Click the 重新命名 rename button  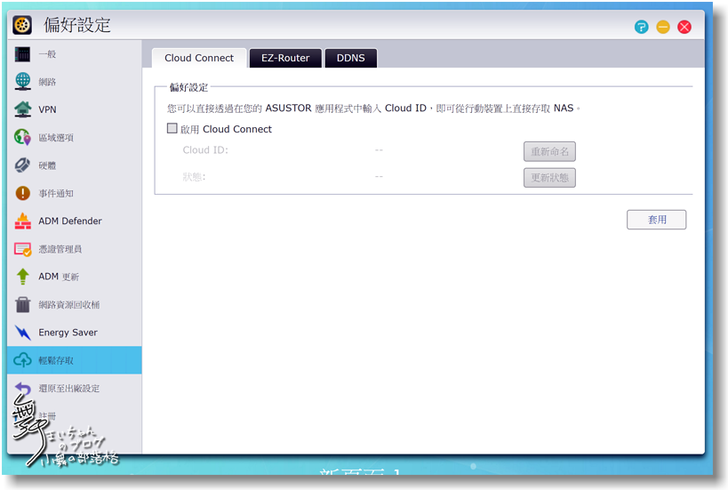[550, 151]
